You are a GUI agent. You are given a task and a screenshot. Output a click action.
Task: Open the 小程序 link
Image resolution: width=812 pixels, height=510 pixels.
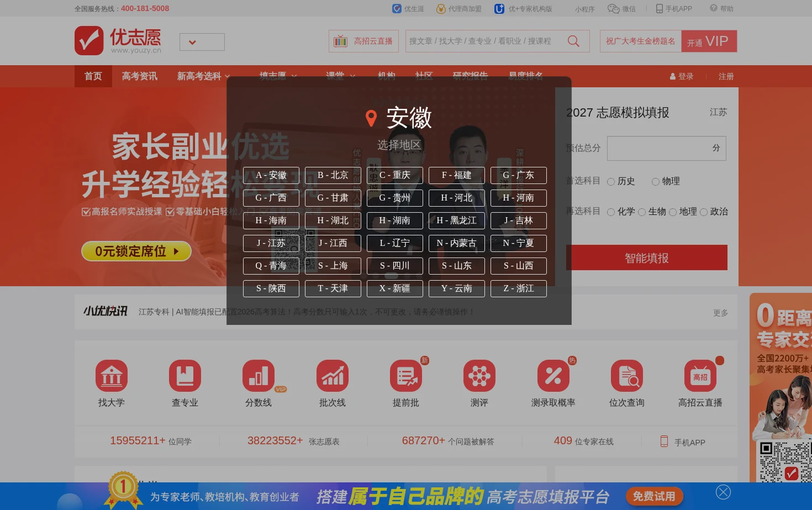point(584,9)
